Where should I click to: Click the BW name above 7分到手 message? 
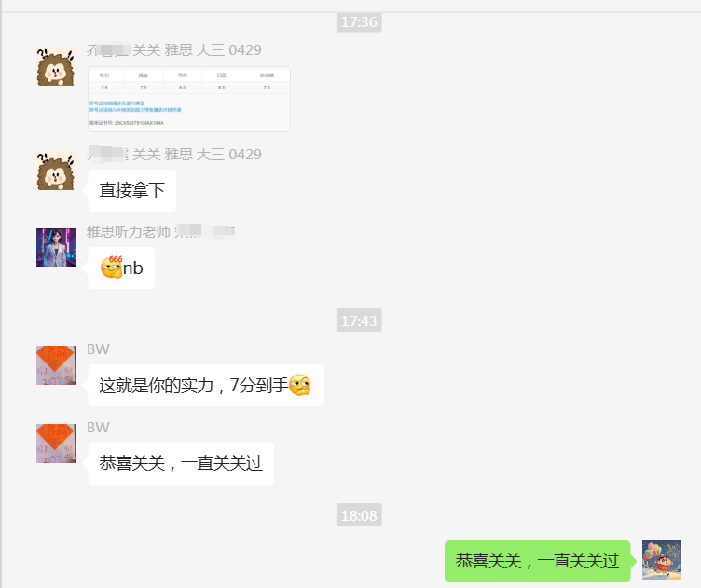(x=98, y=349)
